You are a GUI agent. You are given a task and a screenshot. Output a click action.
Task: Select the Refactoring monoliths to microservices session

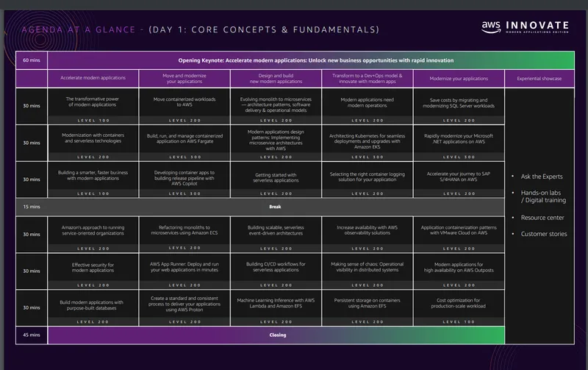tap(184, 234)
